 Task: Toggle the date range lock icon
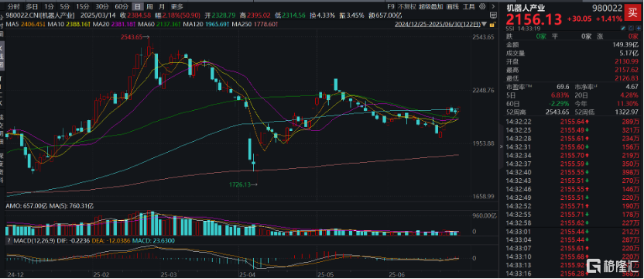coord(492,25)
